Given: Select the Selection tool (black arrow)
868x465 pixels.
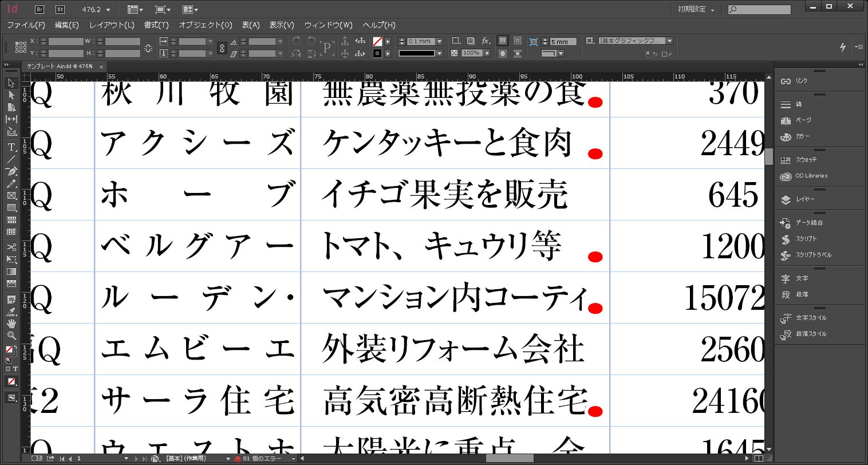Looking at the screenshot, I should pos(11,83).
